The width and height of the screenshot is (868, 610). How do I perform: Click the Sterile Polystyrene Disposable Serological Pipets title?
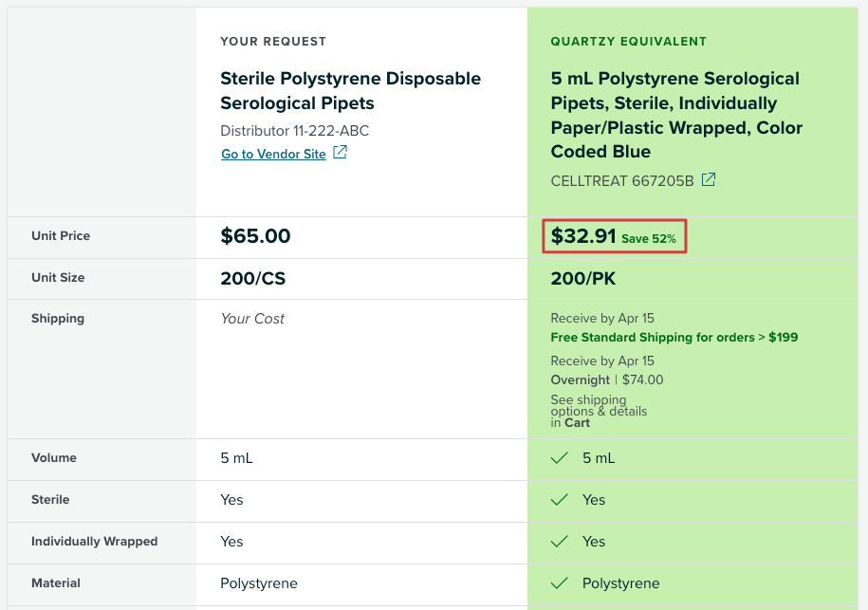350,91
